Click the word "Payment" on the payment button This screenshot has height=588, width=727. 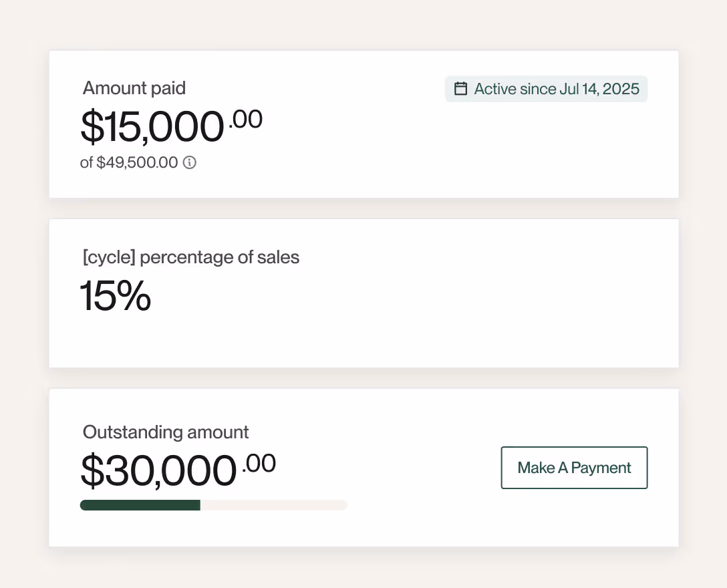[x=601, y=468]
